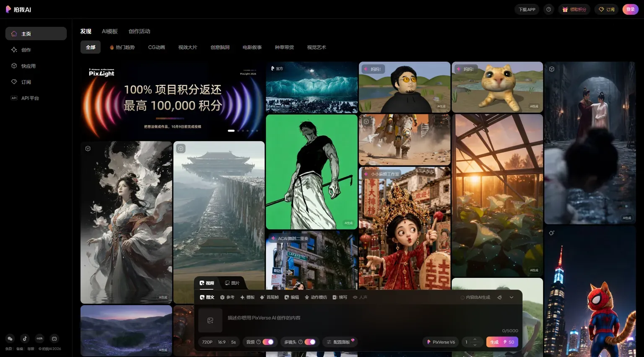This screenshot has height=357, width=644.
Task: Open the Bilibili social icon
Action: (x=54, y=339)
